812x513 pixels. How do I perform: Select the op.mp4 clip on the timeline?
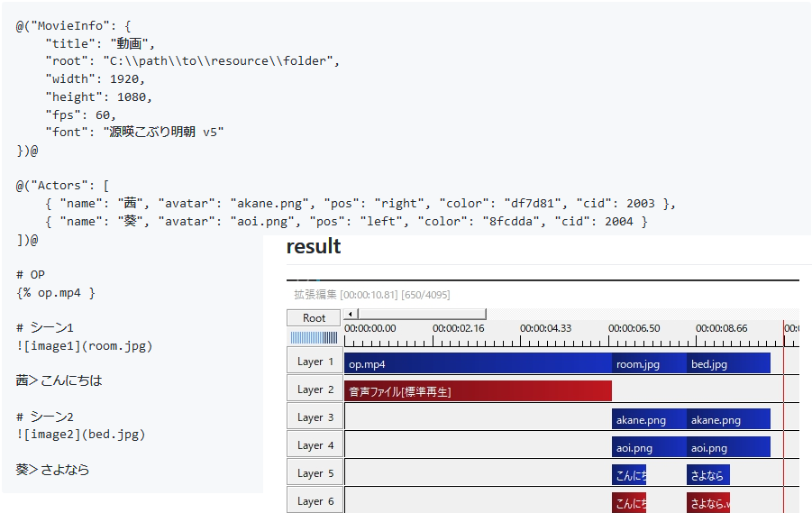(x=478, y=363)
